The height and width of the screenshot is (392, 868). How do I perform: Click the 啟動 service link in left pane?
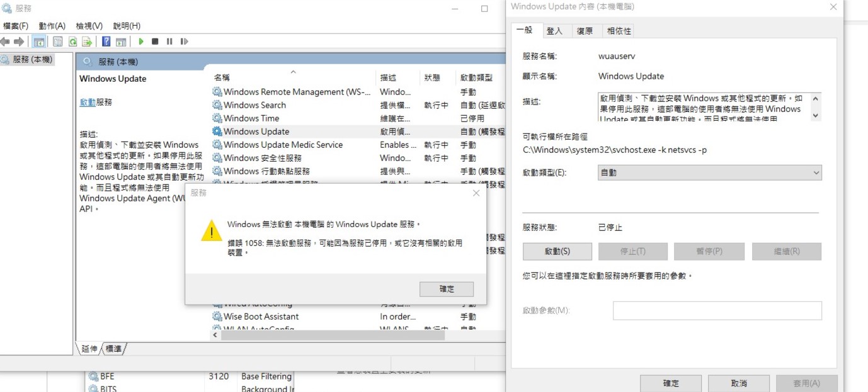pyautogui.click(x=88, y=102)
